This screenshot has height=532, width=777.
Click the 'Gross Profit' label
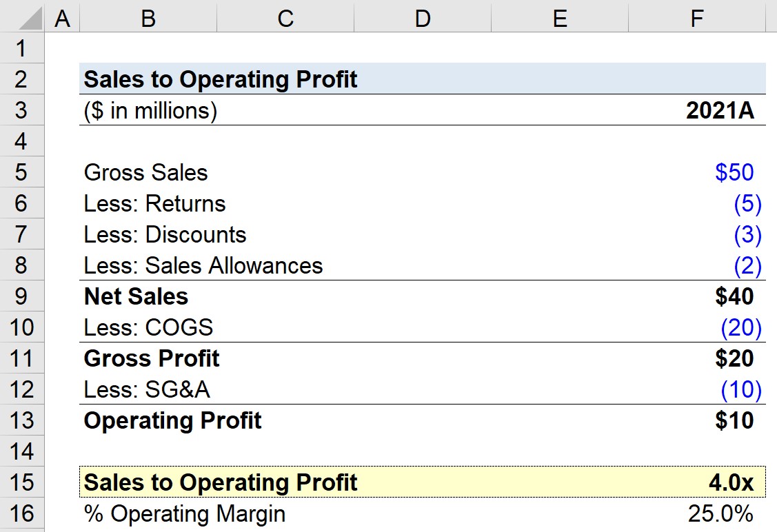[152, 358]
